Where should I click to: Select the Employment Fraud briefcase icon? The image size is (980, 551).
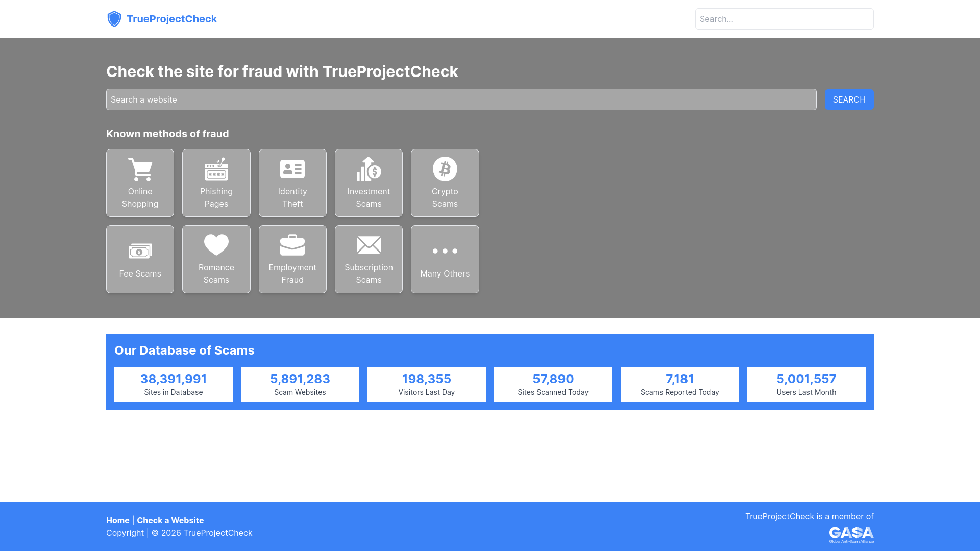tap(292, 245)
